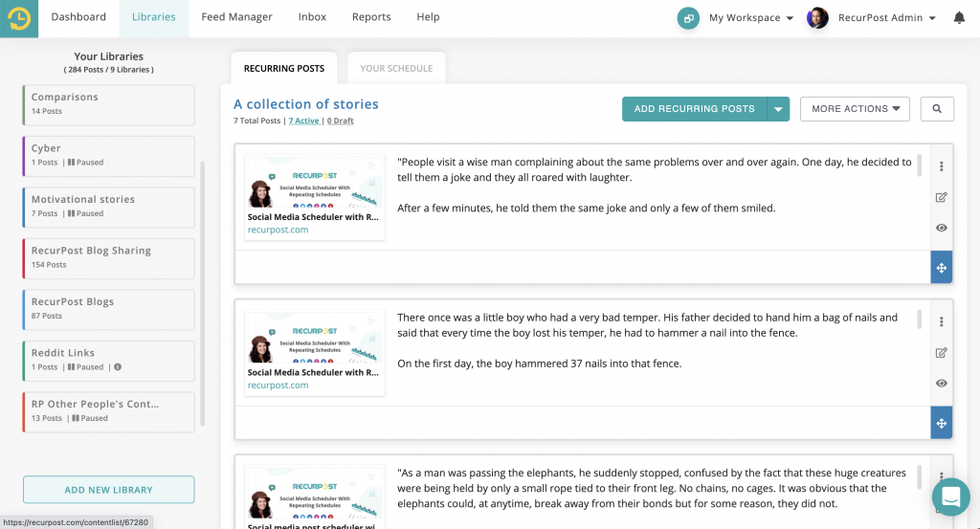Click '284 Posts / 9 Libraries' summary text

(x=109, y=70)
